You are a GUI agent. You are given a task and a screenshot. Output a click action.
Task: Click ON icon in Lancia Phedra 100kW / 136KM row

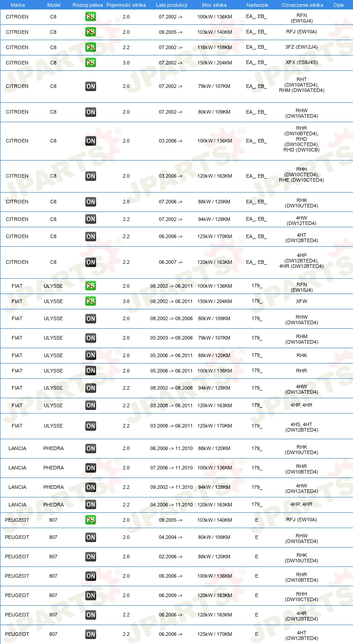pyautogui.click(x=90, y=468)
